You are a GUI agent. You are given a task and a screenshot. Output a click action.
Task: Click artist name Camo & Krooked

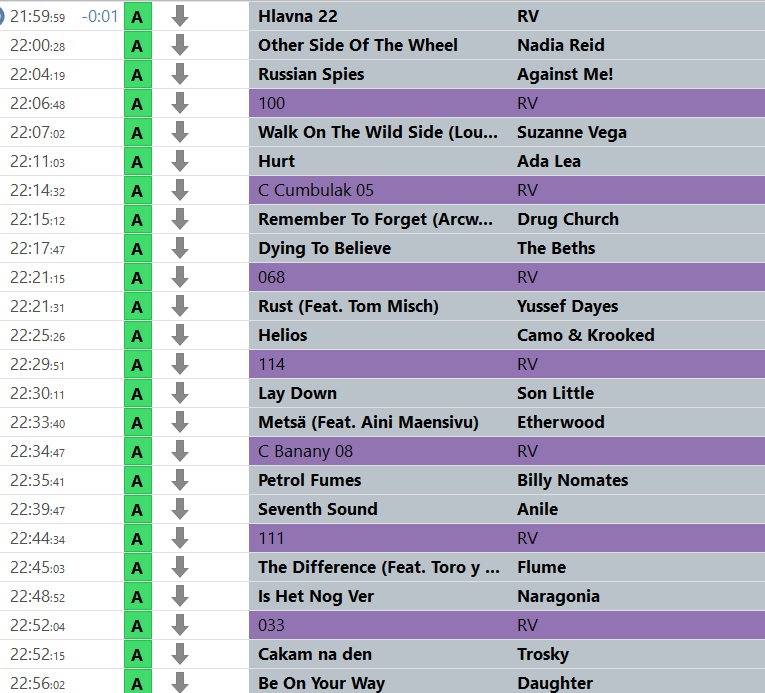(585, 336)
